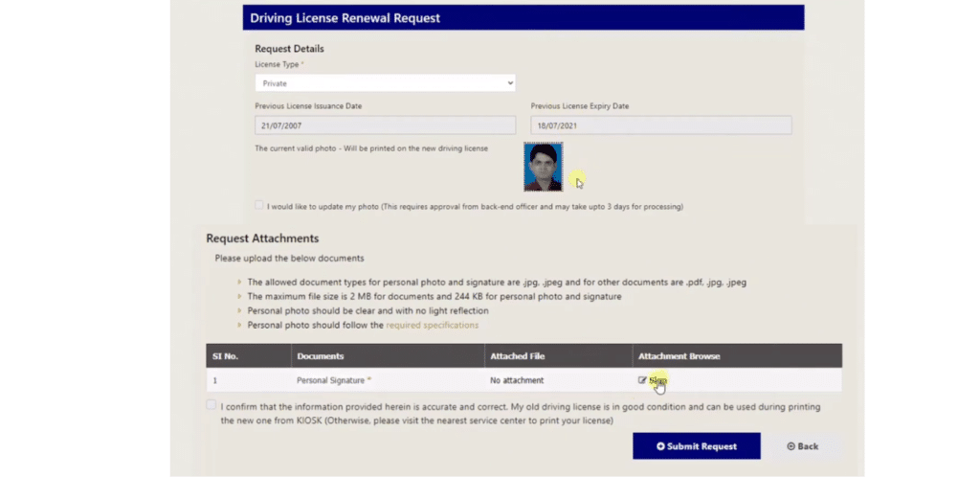Image resolution: width=980 pixels, height=477 pixels.
Task: Click the Previous License Expiry Date field
Action: (x=660, y=125)
